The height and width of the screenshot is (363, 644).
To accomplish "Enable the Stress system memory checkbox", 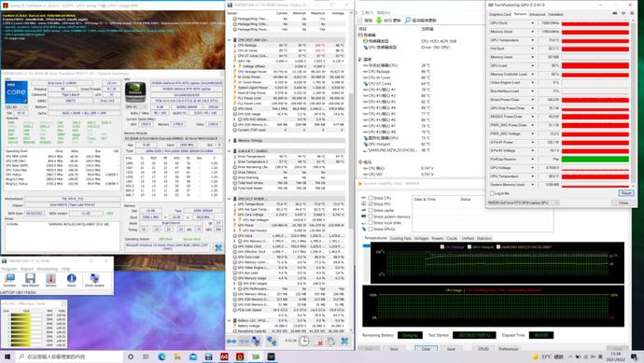I will (371, 216).
